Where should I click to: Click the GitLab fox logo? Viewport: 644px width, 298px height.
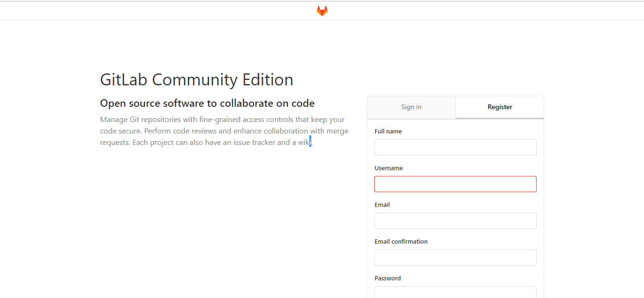click(322, 11)
